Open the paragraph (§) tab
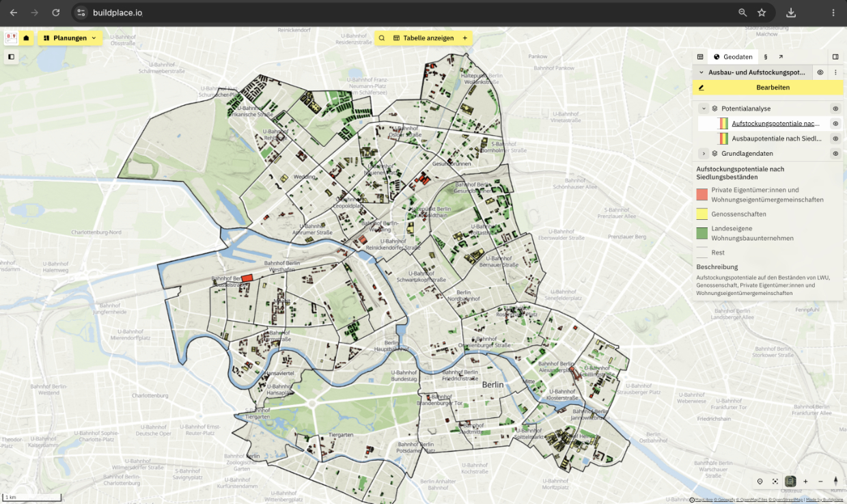 click(x=765, y=57)
